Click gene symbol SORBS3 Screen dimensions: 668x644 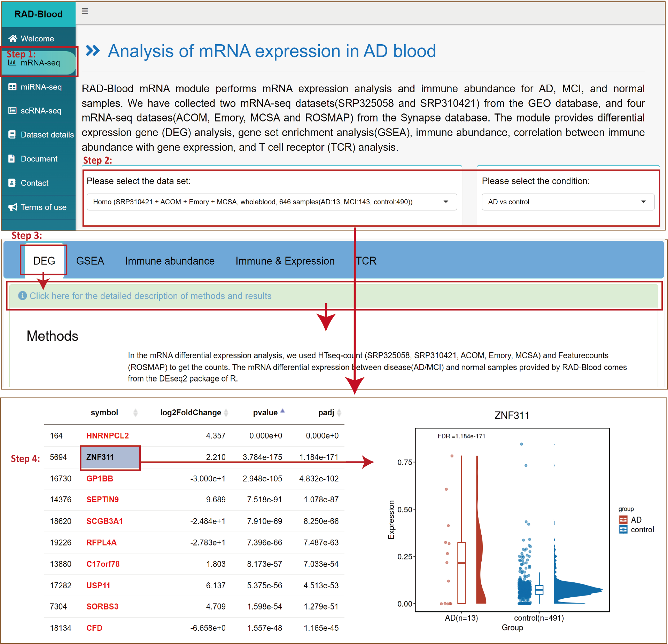(x=102, y=606)
